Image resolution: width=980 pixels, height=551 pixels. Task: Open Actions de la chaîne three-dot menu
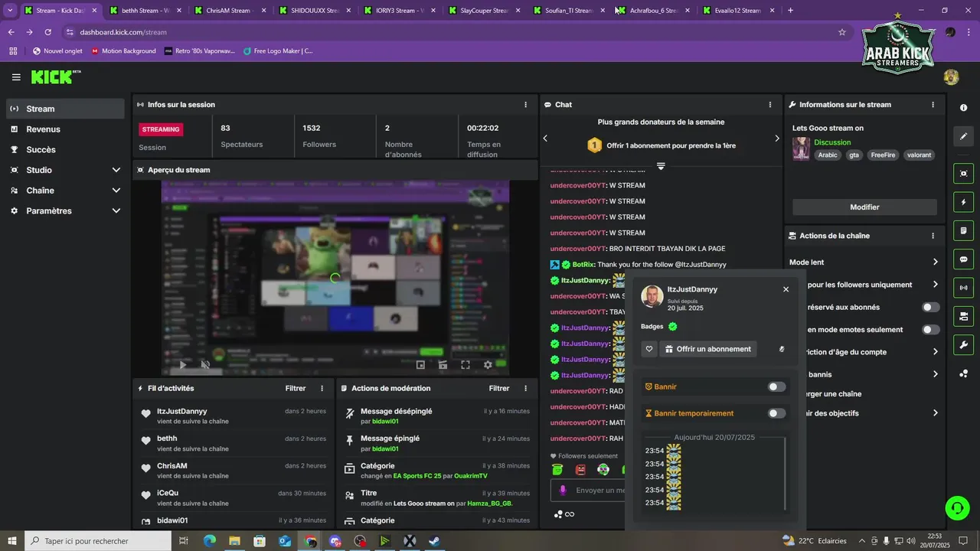click(x=933, y=236)
